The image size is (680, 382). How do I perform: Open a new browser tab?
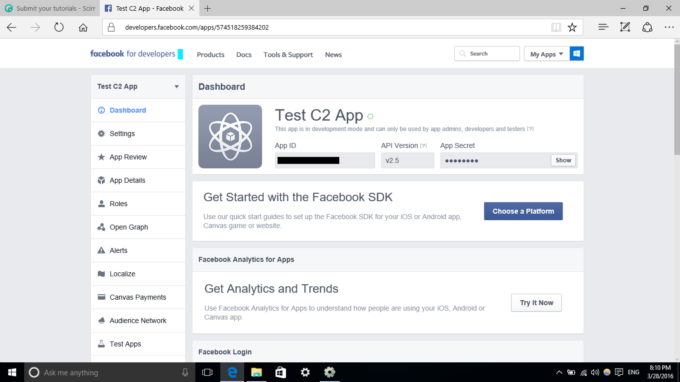coord(207,8)
